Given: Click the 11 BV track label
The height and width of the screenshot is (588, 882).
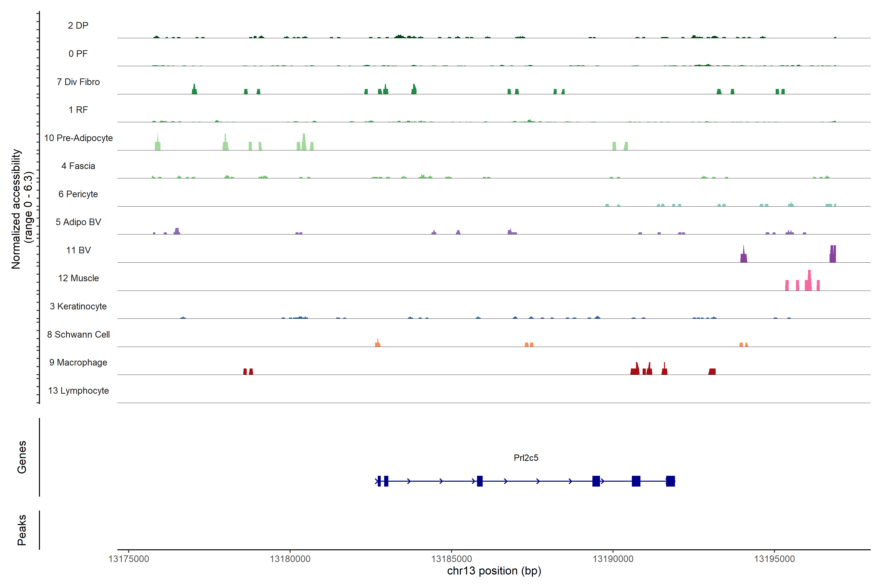Looking at the screenshot, I should pyautogui.click(x=78, y=250).
